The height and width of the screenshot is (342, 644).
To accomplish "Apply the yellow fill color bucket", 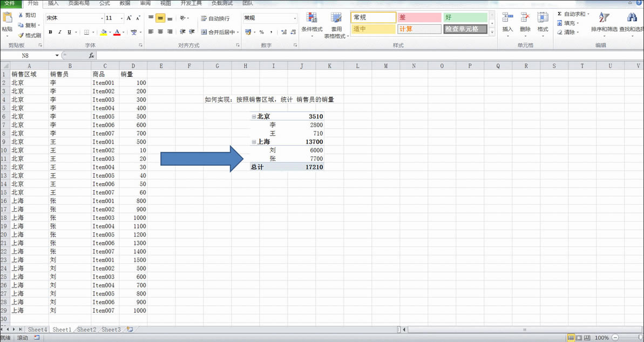I will (104, 32).
